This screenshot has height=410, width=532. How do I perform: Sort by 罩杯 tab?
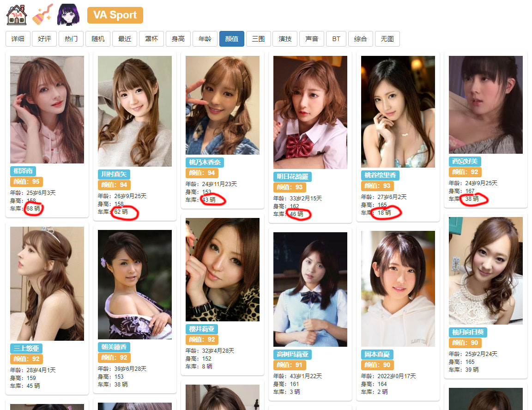click(151, 39)
